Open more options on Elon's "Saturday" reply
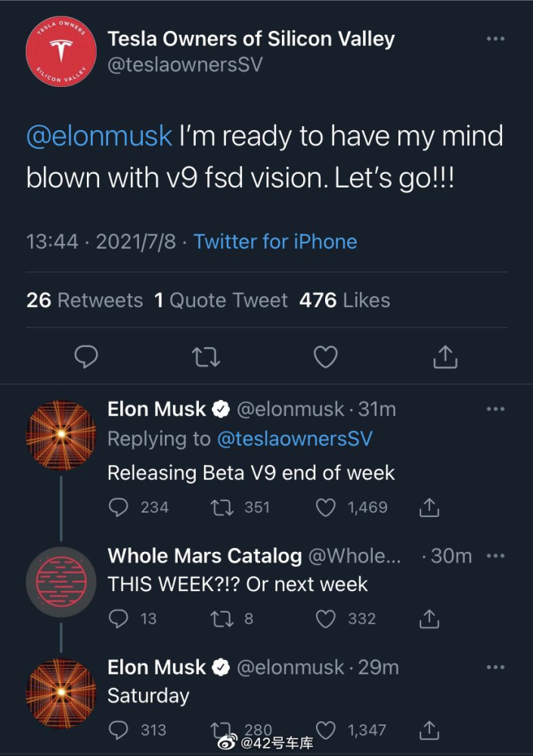This screenshot has height=756, width=533. tap(495, 667)
